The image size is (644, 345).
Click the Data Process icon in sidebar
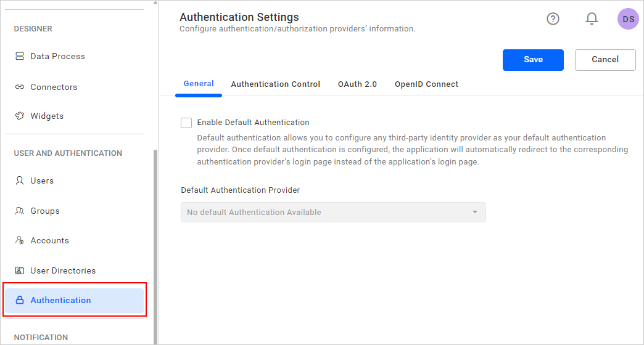[x=19, y=56]
